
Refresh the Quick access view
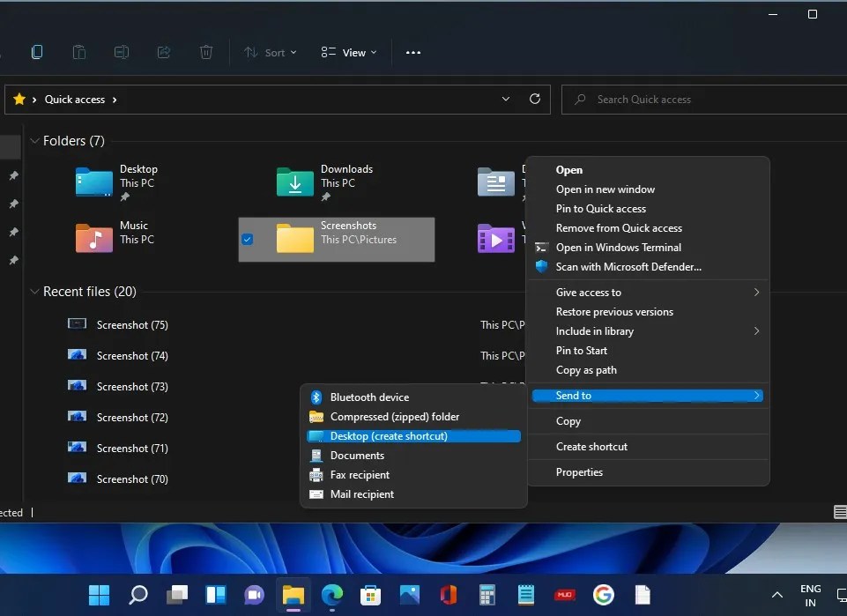pyautogui.click(x=535, y=99)
